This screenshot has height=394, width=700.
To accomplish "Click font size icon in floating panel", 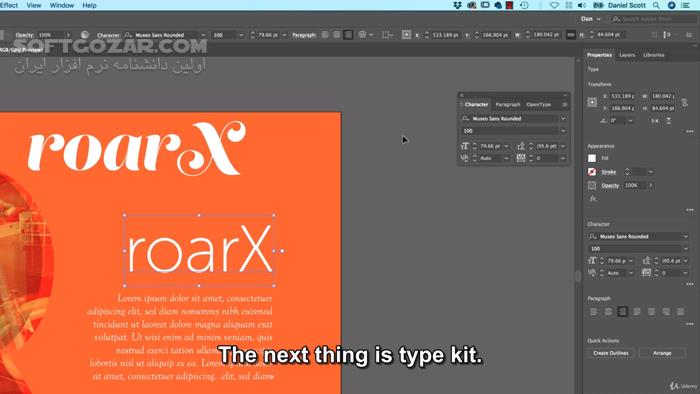I will pos(465,146).
